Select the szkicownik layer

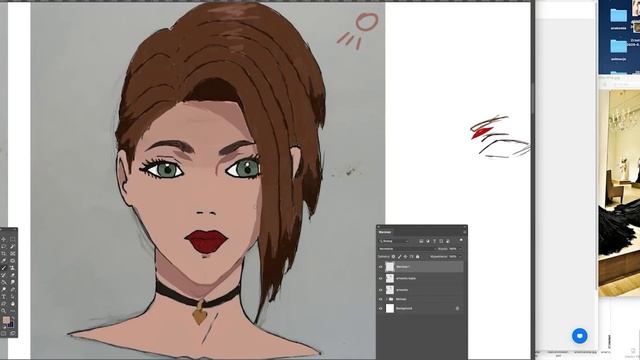402,290
